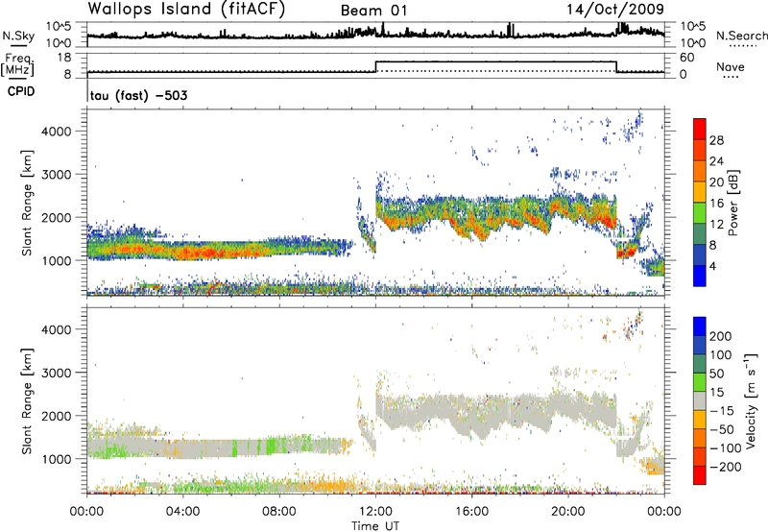Click the '04:00' time axis tick label
768x532 pixels.
[x=183, y=512]
